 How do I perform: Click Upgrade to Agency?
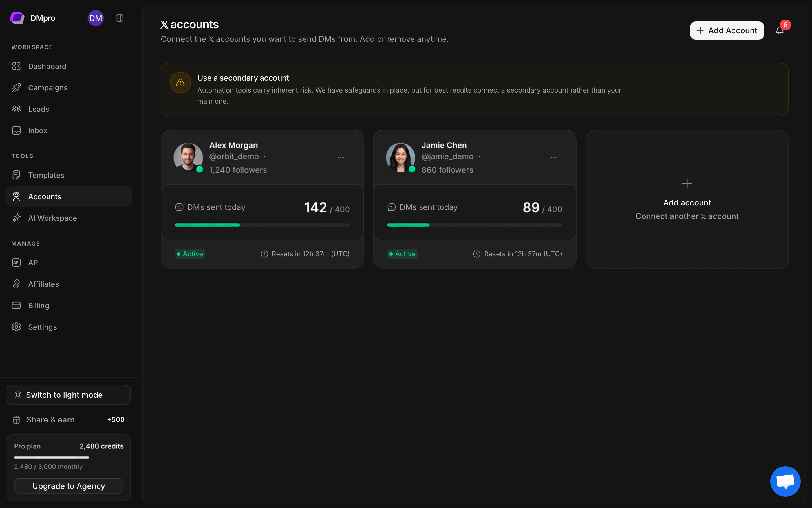(69, 486)
